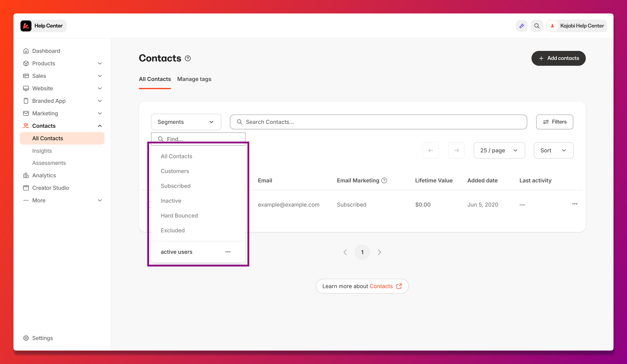Select the active users custom segment
This screenshot has width=627, height=364.
(x=176, y=252)
